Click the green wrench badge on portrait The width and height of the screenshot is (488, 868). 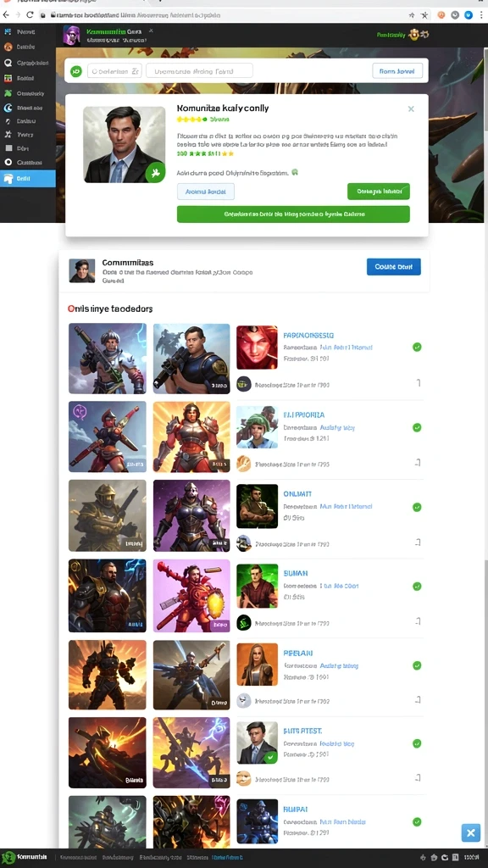pos(155,173)
